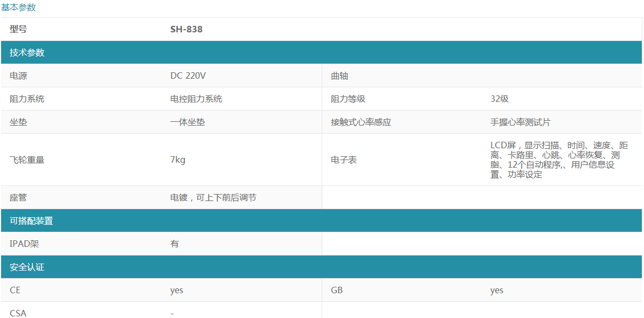644x318 pixels.
Task: Click the 安全认证 section header
Action: pos(27,267)
